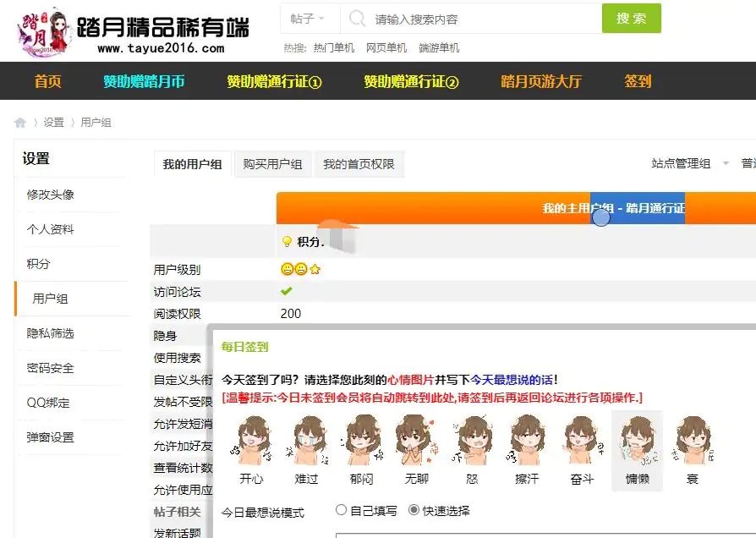Click the home breadcrumb icon
The height and width of the screenshot is (538, 756).
20,123
